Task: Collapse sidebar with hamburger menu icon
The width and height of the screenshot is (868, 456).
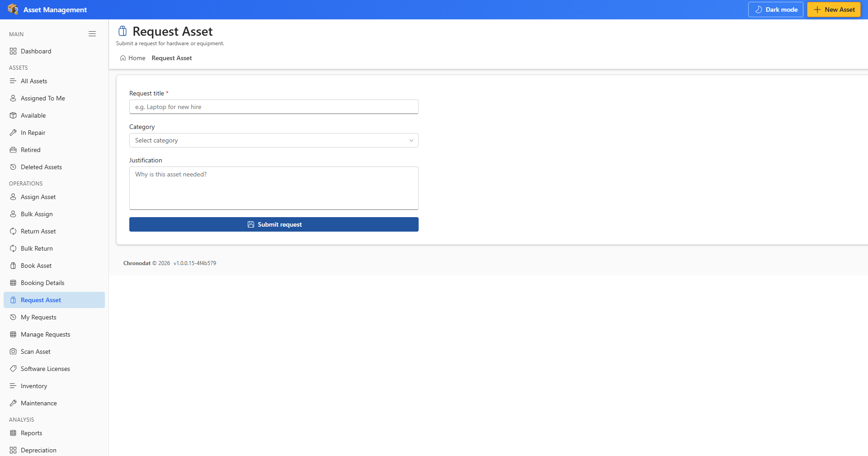Action: (x=92, y=34)
